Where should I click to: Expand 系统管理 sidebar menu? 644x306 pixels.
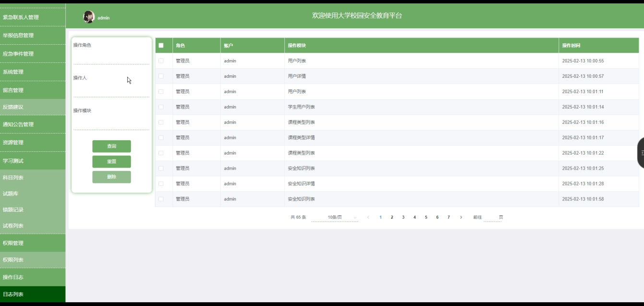tap(33, 72)
